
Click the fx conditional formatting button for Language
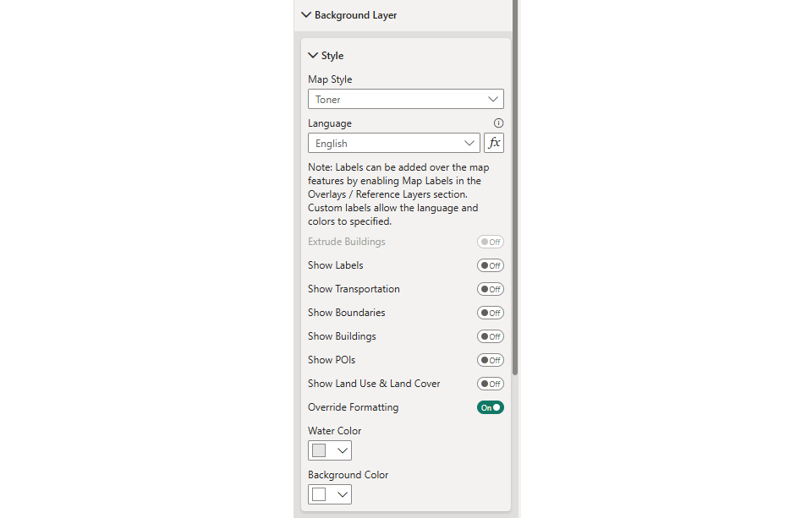(x=494, y=144)
